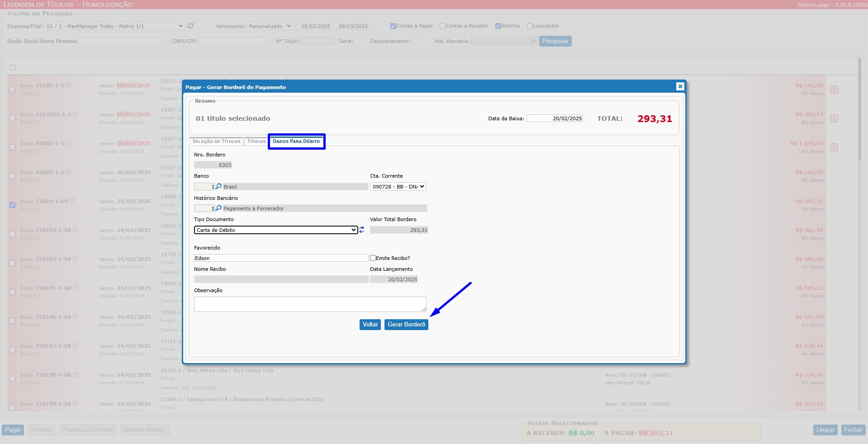The image size is (868, 444).
Task: Click refresh icon beside Tipo Documento
Action: (361, 230)
